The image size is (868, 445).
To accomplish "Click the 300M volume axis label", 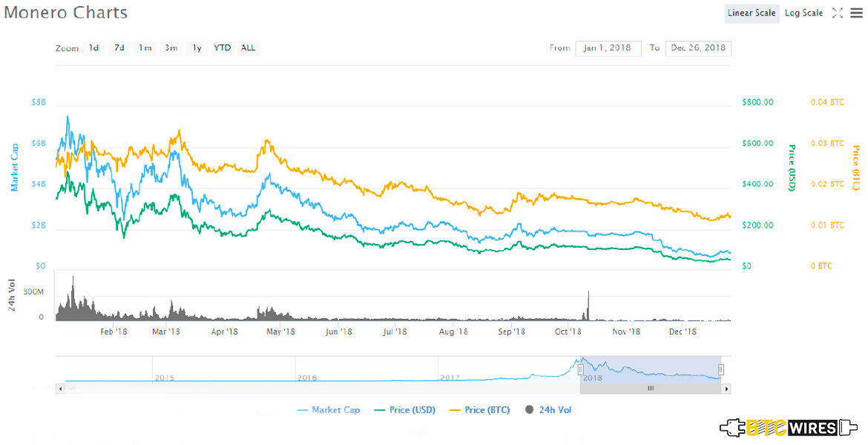I will coord(33,291).
